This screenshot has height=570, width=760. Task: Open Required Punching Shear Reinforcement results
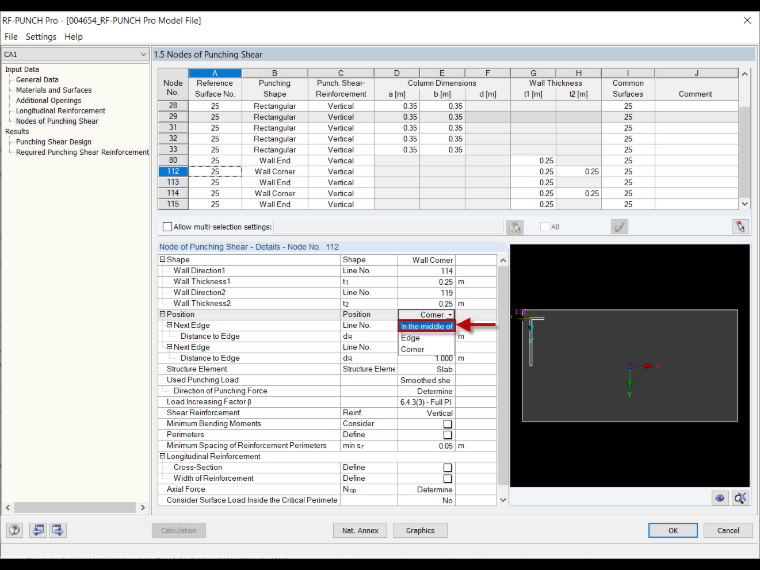[x=82, y=152]
